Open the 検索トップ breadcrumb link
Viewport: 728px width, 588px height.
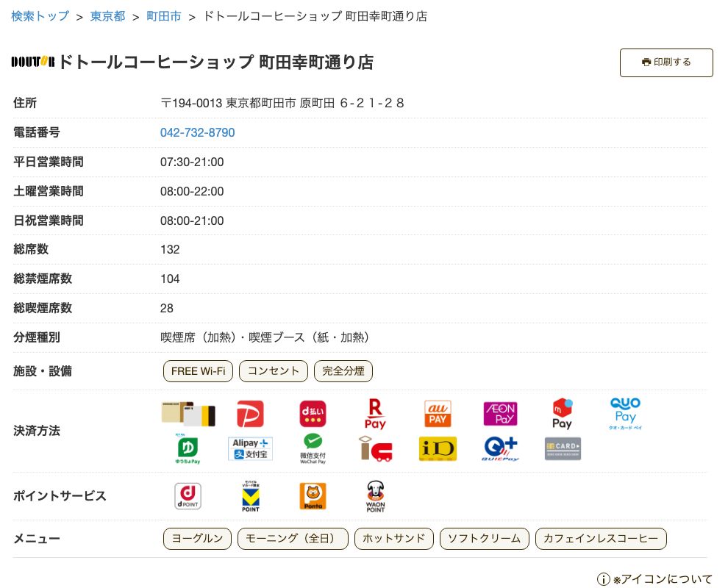pos(40,16)
